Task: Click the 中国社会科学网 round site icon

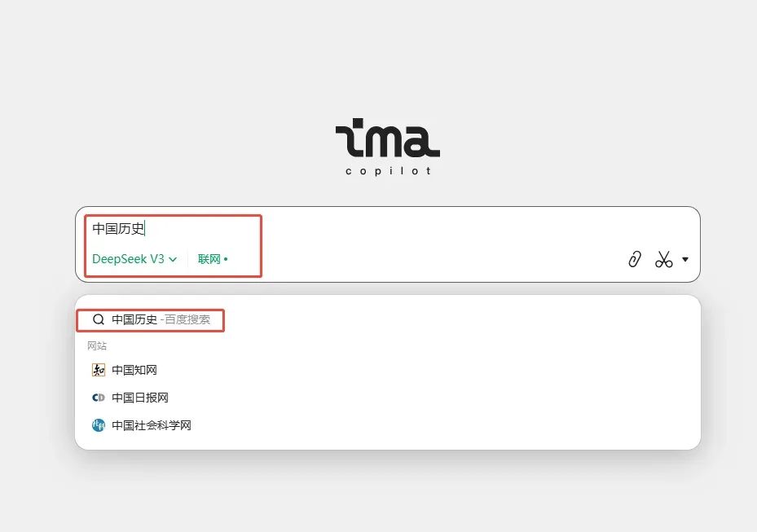Action: point(99,425)
